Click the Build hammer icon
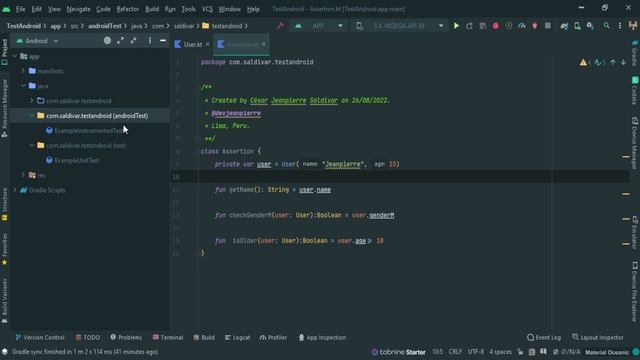640x360 pixels. (x=280, y=26)
